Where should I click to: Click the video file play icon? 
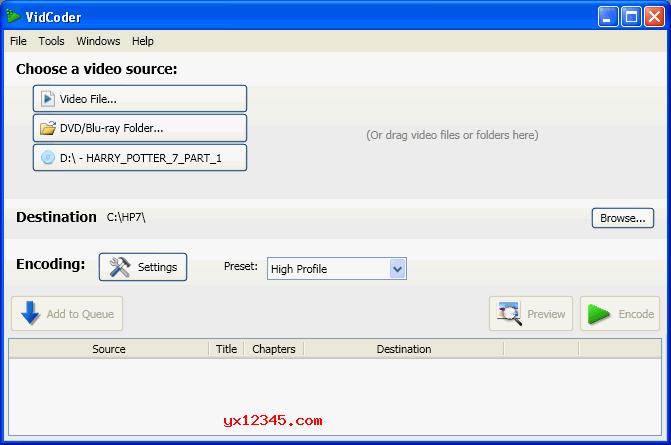(x=48, y=99)
